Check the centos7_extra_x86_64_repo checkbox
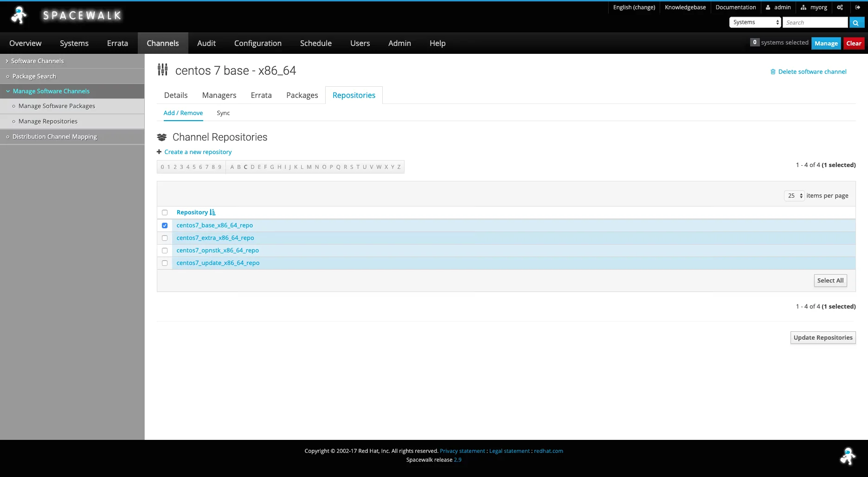The image size is (868, 477). click(165, 238)
